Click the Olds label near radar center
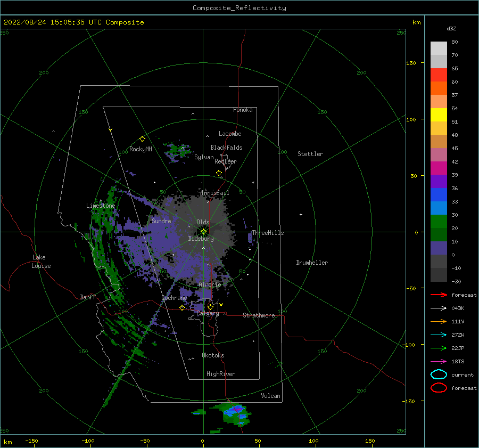The height and width of the screenshot is (448, 479). [203, 222]
